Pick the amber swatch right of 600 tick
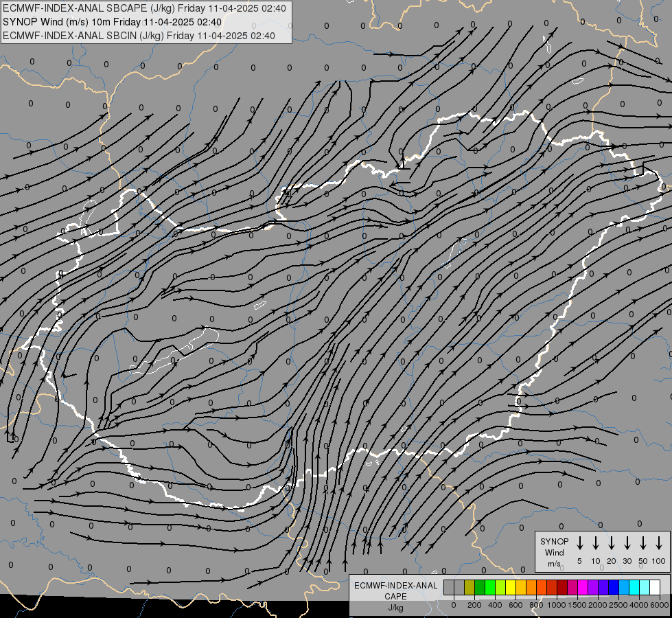672x618 pixels. point(521,587)
